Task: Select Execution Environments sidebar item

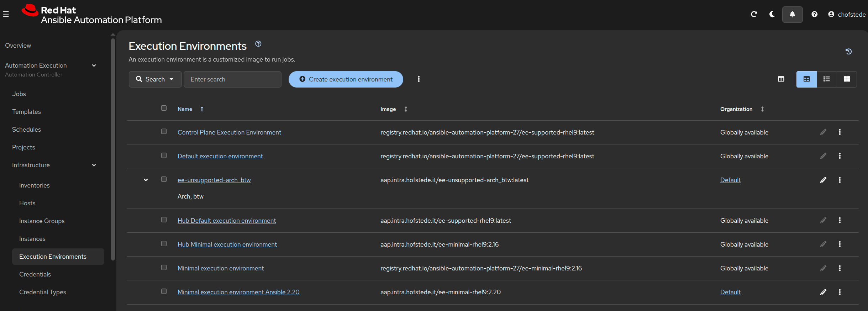Action: (58, 257)
